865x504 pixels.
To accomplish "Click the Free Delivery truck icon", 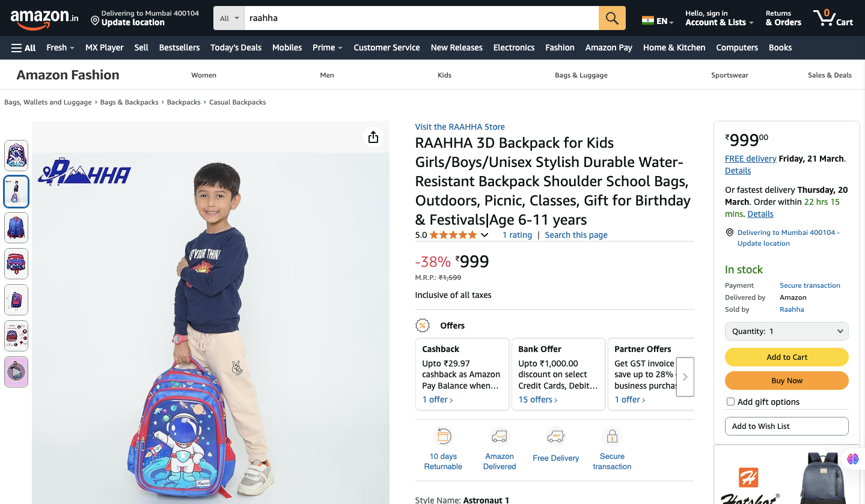I will pyautogui.click(x=555, y=436).
